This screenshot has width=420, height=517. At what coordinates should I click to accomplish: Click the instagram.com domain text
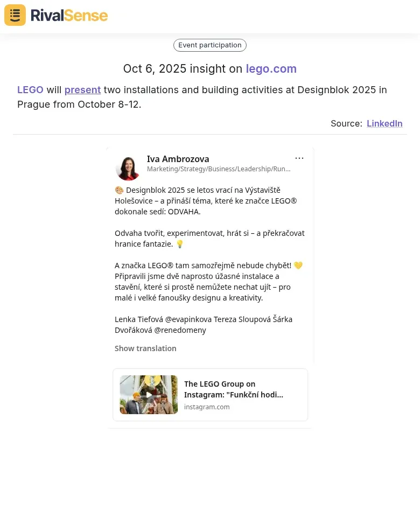pos(207,407)
